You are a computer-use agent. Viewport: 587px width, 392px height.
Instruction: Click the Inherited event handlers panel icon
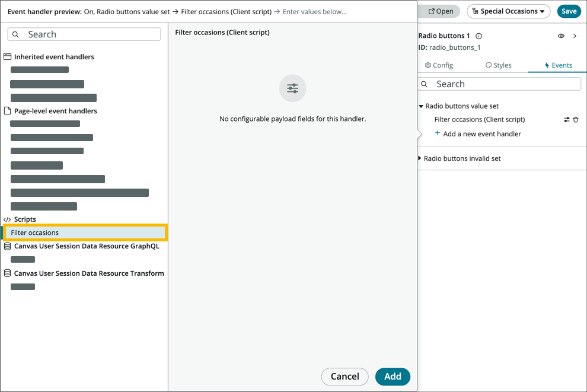pyautogui.click(x=8, y=56)
